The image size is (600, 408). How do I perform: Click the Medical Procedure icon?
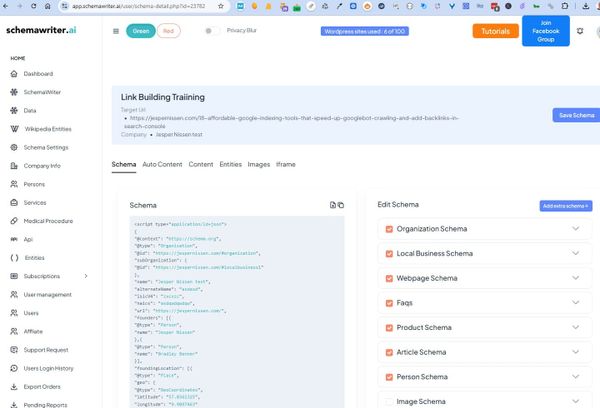tap(14, 221)
